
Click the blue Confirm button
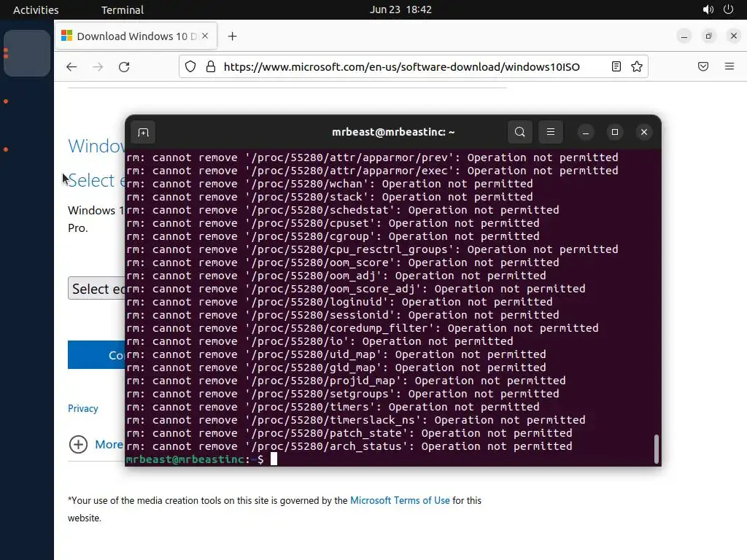[97, 355]
